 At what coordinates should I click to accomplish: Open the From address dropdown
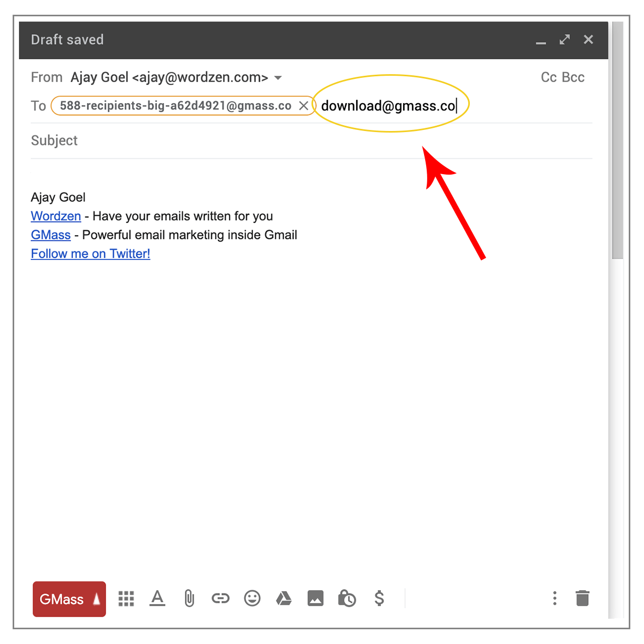[278, 78]
